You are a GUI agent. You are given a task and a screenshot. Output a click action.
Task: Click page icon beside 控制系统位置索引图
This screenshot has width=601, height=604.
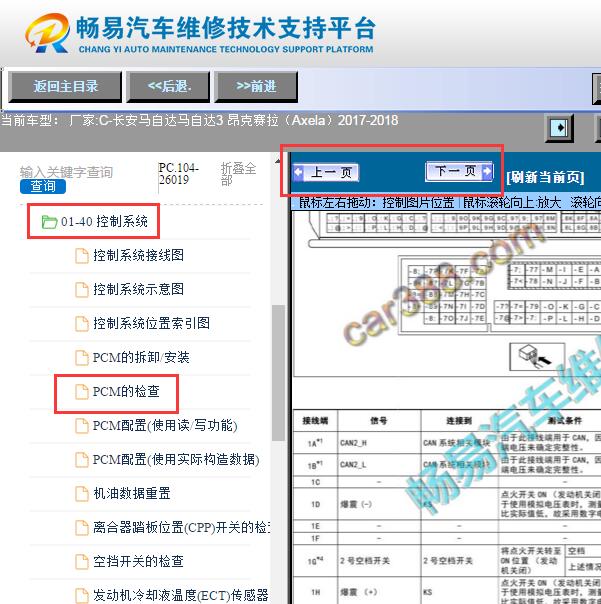point(82,324)
